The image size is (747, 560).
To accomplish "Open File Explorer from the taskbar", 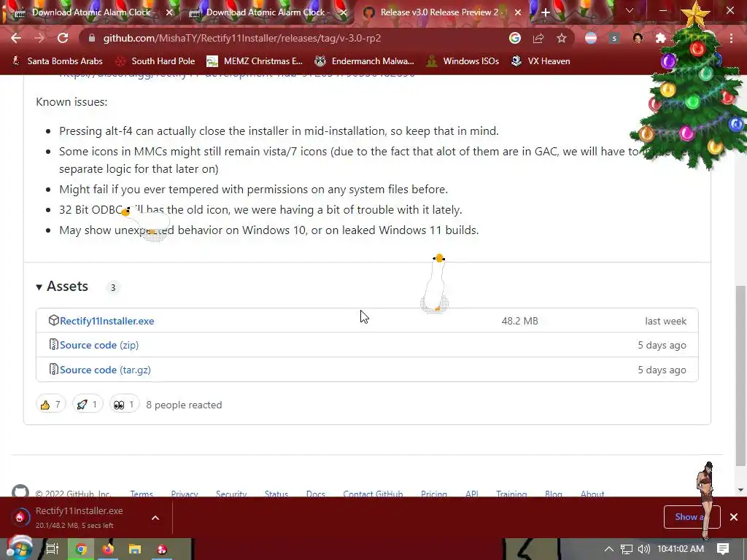I will coord(135,549).
